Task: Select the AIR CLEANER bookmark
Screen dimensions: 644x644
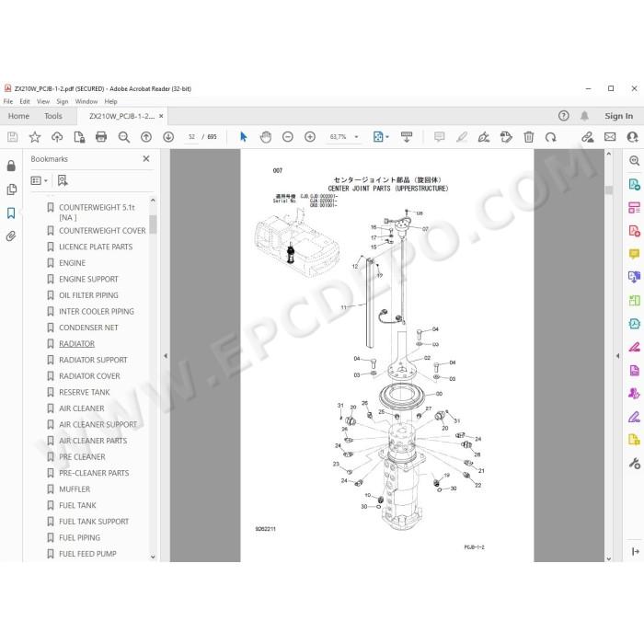Action: click(81, 408)
